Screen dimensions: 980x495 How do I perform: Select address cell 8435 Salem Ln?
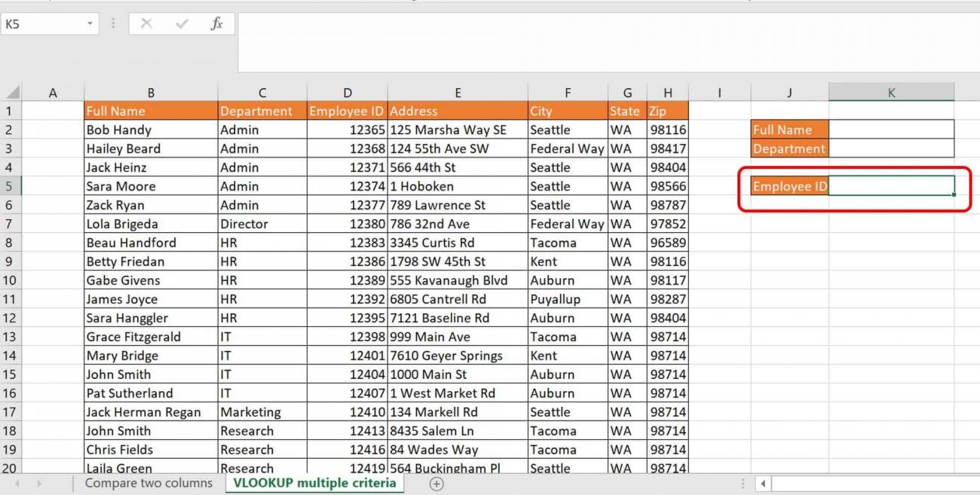pos(458,431)
